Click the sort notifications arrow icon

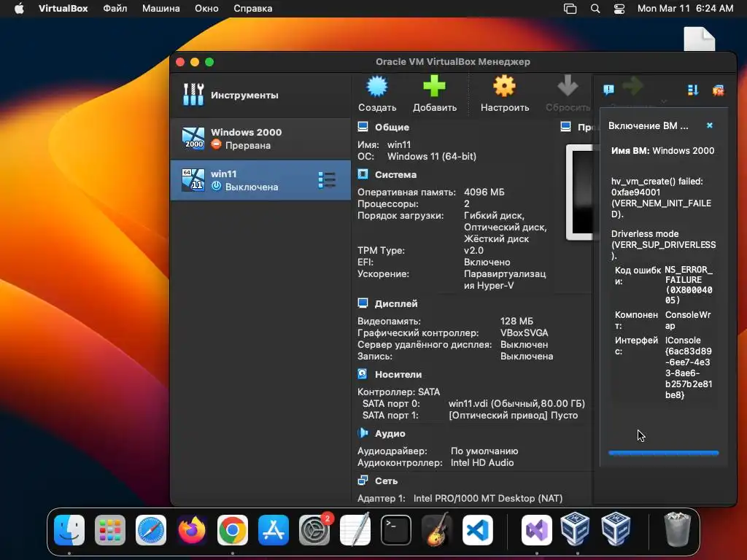click(x=693, y=90)
